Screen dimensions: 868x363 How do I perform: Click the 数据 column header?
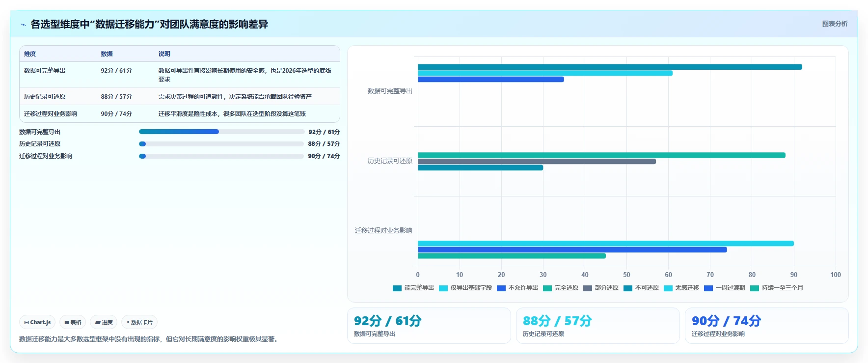tap(107, 54)
